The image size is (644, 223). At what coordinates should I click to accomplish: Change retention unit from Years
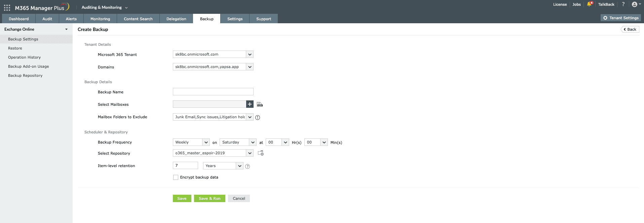point(223,166)
